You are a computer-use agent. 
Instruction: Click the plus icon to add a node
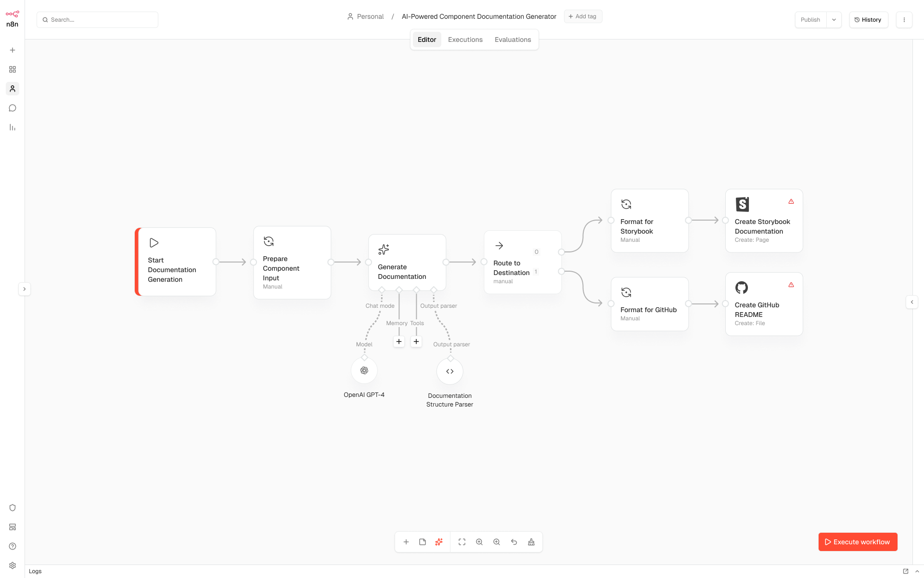click(x=406, y=542)
